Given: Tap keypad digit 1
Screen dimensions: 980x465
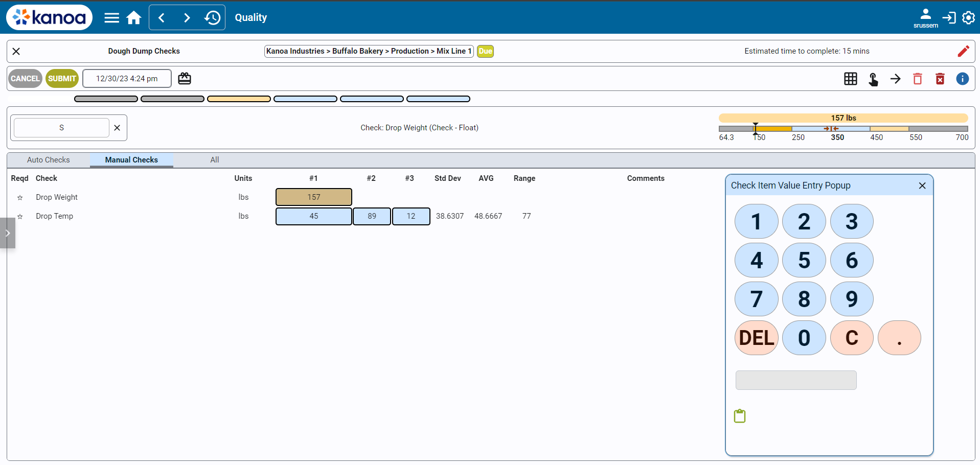Looking at the screenshot, I should [x=757, y=221].
